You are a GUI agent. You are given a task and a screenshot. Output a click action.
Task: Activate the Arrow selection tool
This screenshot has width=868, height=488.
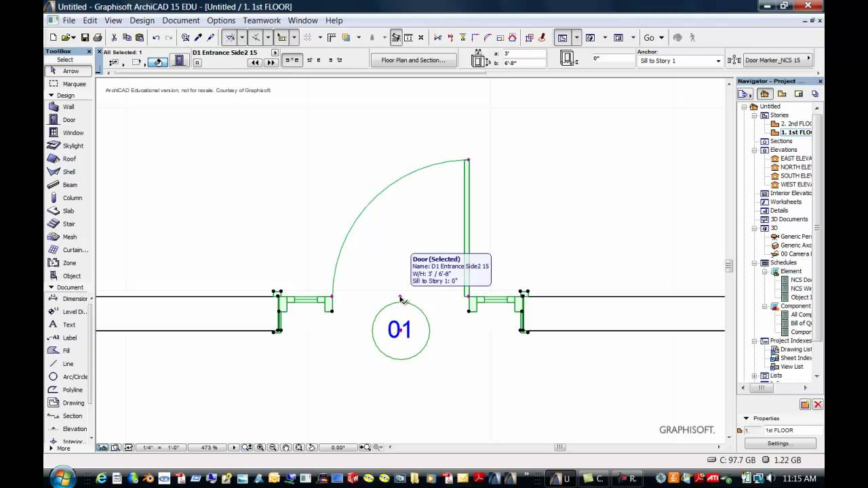coord(68,71)
